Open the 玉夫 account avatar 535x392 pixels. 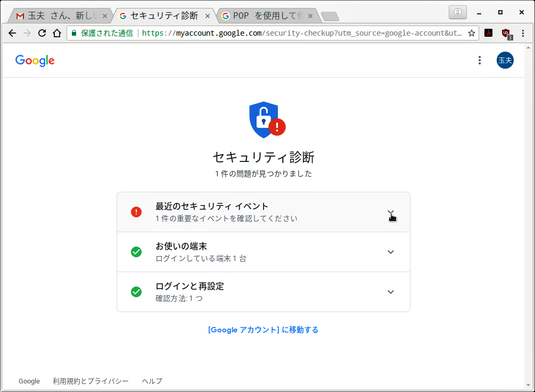point(505,60)
